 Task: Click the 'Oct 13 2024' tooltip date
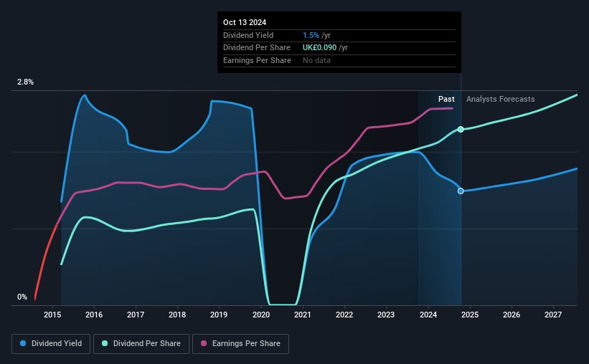pos(245,22)
